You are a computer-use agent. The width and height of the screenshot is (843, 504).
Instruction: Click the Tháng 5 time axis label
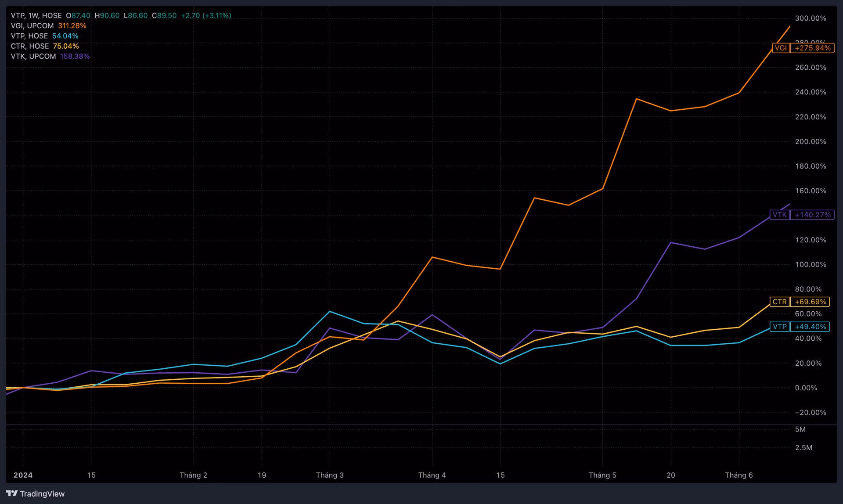[x=602, y=475]
